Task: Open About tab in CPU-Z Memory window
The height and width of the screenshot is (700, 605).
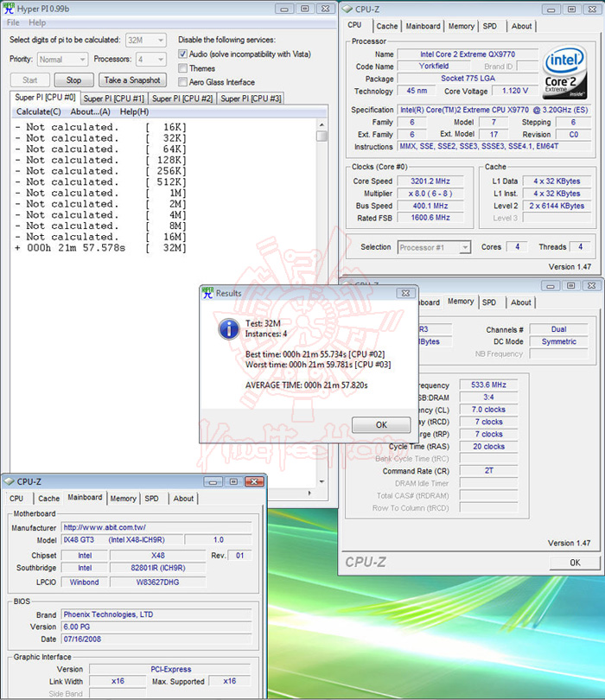Action: pyautogui.click(x=521, y=302)
